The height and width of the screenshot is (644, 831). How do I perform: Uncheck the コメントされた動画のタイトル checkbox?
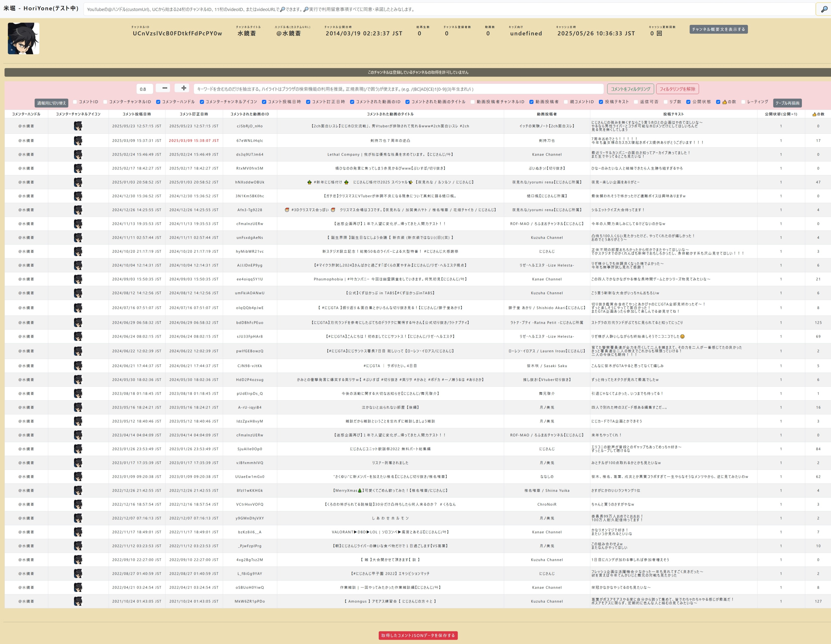pos(407,102)
